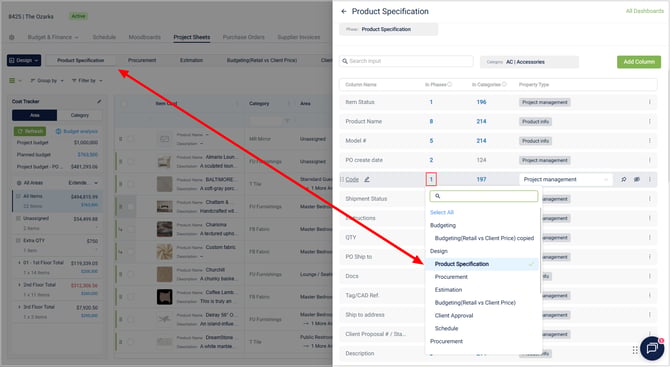Click the back arrow beside Product Specification
The image size is (670, 367).
[x=344, y=12]
